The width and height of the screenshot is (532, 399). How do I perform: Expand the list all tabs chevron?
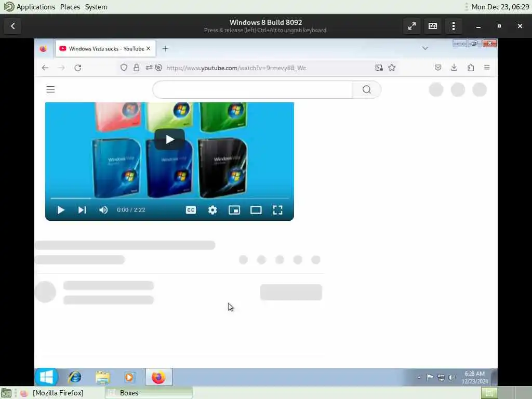(425, 48)
